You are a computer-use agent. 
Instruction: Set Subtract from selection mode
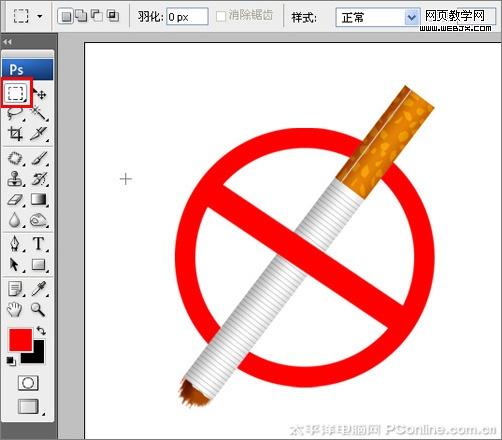click(97, 16)
